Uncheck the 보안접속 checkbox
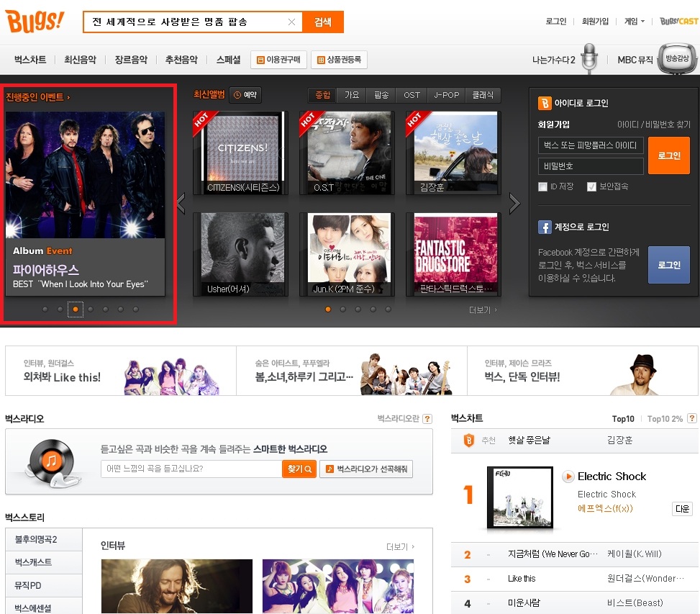 591,186
